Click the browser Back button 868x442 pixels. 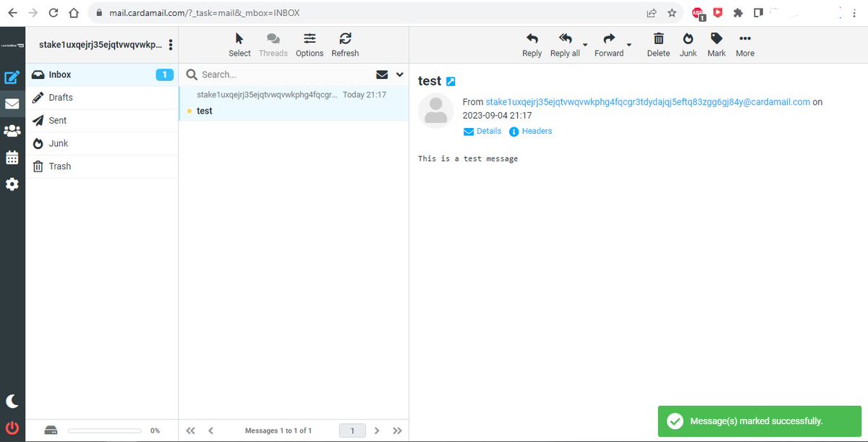click(12, 12)
